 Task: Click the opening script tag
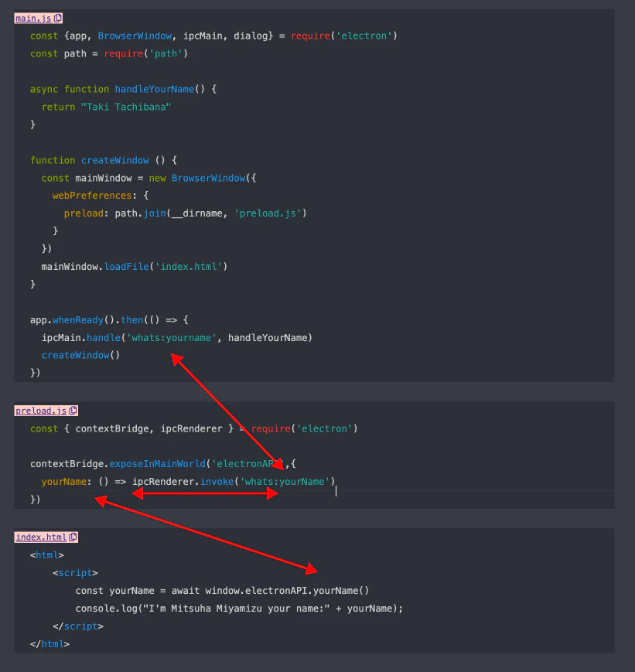(75, 572)
